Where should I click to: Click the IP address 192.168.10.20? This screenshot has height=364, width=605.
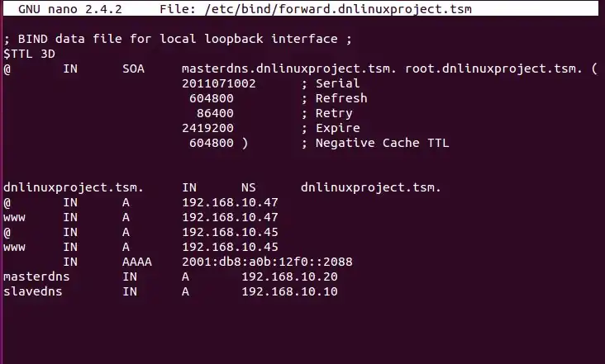coord(289,277)
